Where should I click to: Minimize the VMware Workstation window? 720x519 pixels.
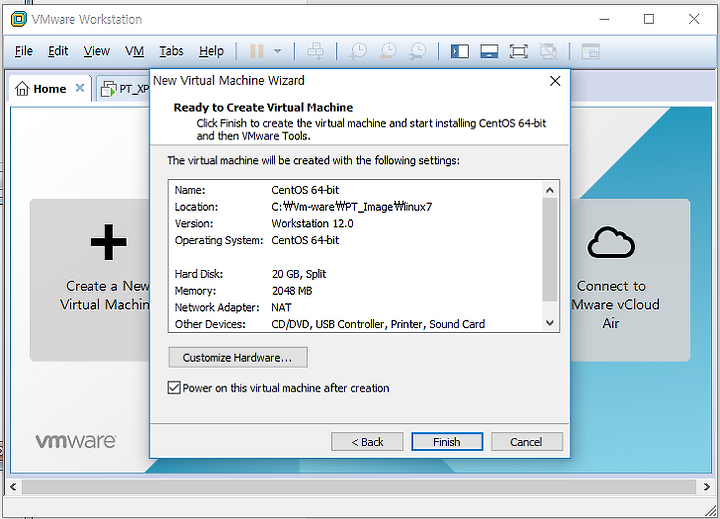(x=604, y=19)
